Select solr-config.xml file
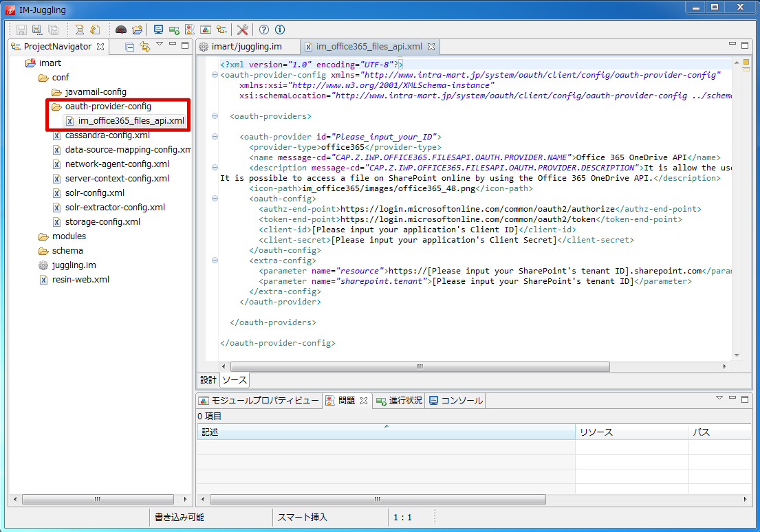The height and width of the screenshot is (532, 760). click(x=89, y=193)
